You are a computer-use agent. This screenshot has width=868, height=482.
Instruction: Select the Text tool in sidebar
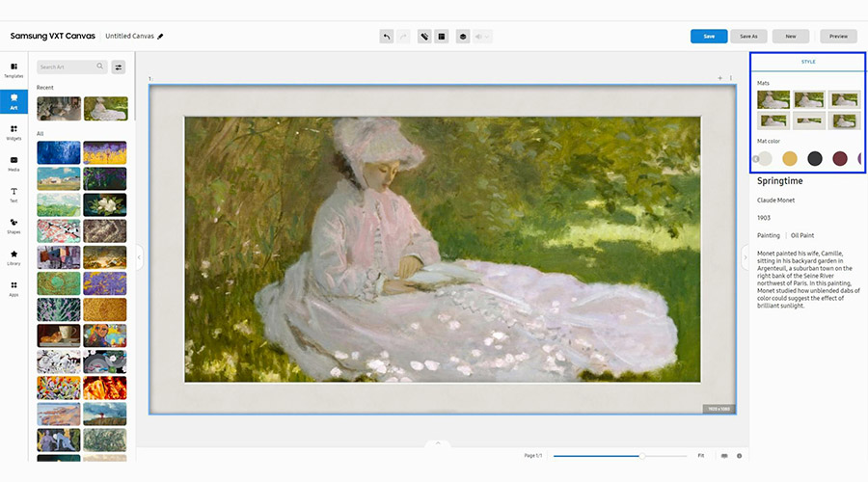coord(14,195)
